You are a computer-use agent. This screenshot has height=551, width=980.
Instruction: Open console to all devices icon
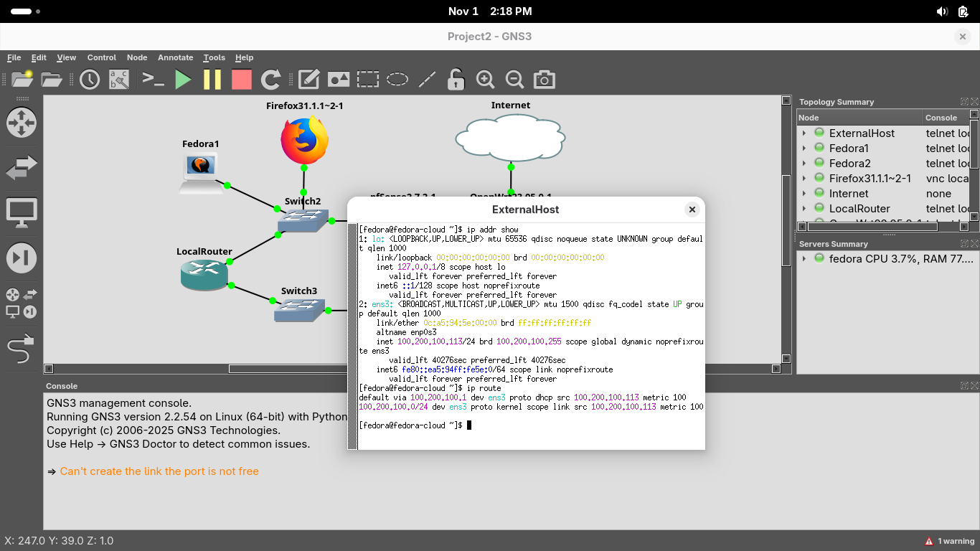[154, 80]
